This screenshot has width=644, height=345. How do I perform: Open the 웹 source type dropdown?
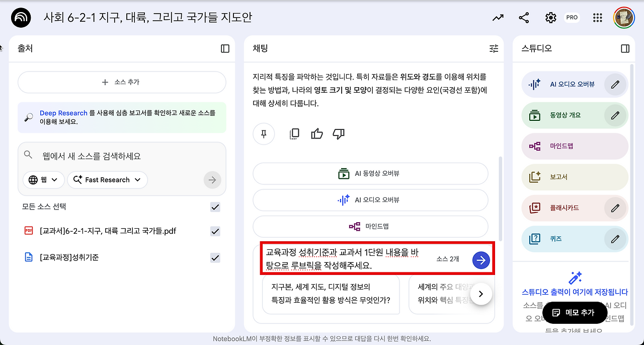[x=43, y=180]
